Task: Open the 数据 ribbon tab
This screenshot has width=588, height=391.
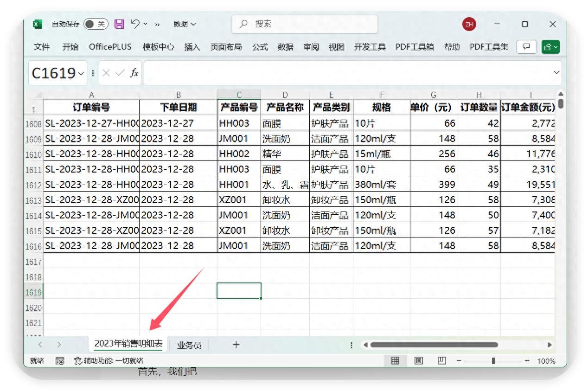Action: (286, 47)
